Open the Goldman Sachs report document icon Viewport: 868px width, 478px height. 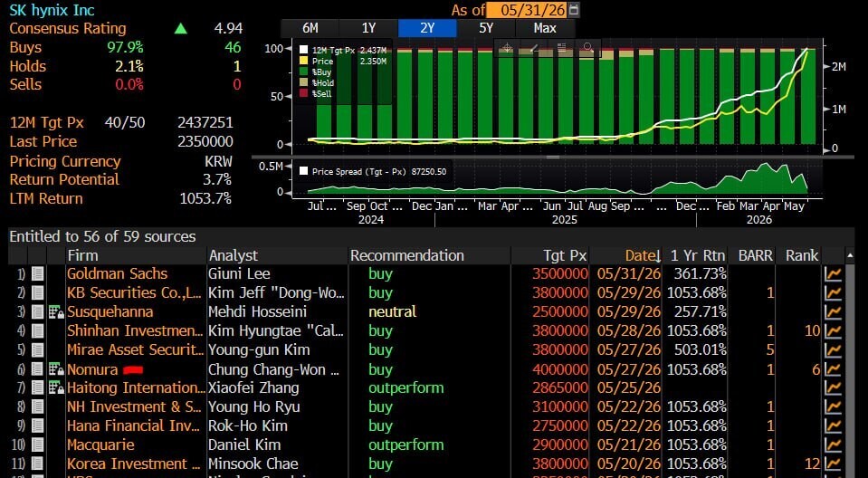coord(37,273)
